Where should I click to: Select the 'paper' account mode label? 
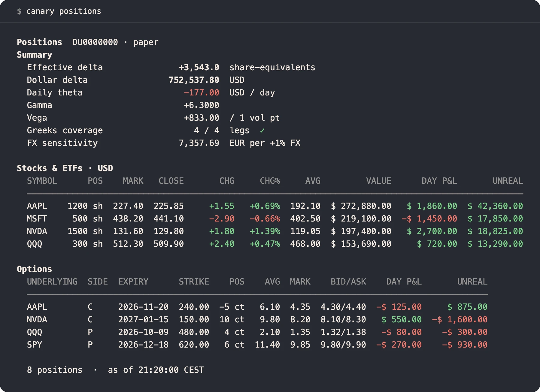coord(146,42)
